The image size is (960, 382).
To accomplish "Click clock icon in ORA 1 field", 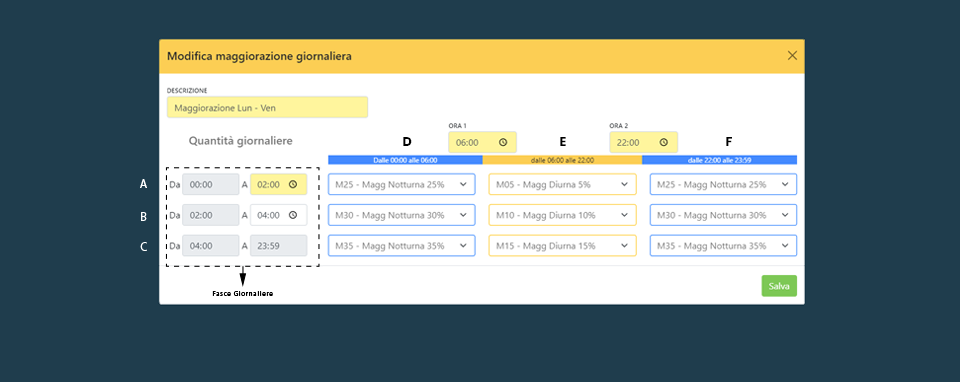I will tap(503, 142).
